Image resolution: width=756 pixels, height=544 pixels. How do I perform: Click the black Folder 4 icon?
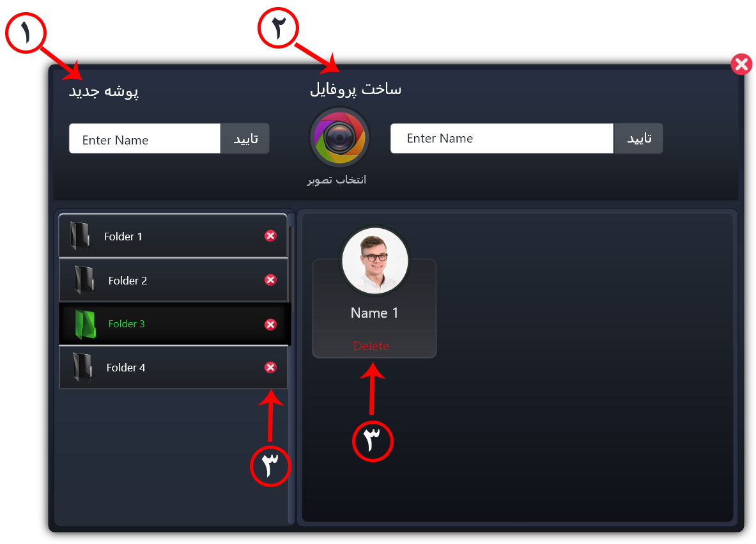click(x=82, y=367)
